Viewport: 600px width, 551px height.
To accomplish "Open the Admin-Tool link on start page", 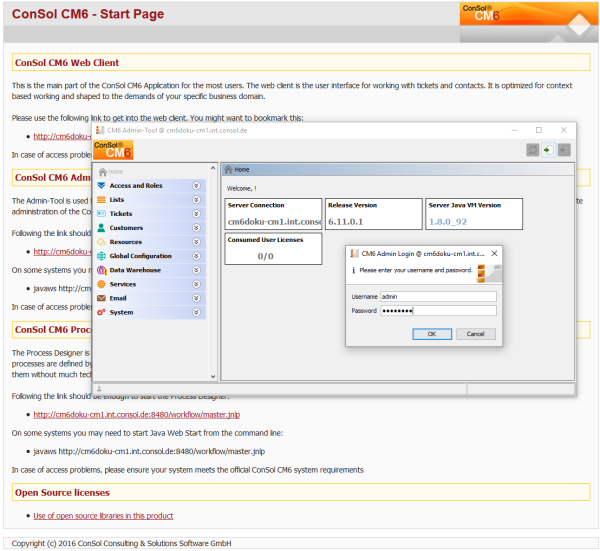I will tap(62, 251).
